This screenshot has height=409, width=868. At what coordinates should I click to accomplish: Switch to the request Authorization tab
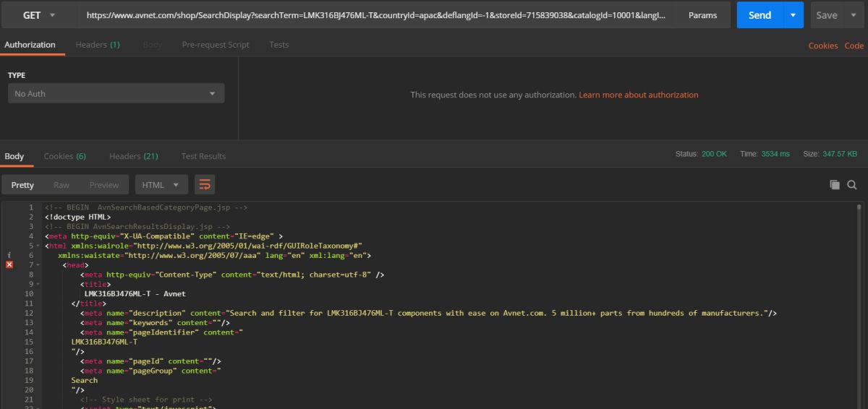click(30, 45)
